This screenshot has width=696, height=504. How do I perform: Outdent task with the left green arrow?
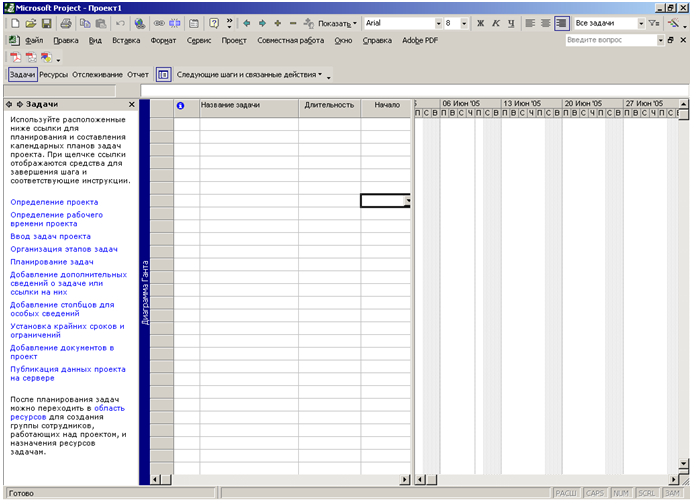(x=247, y=23)
